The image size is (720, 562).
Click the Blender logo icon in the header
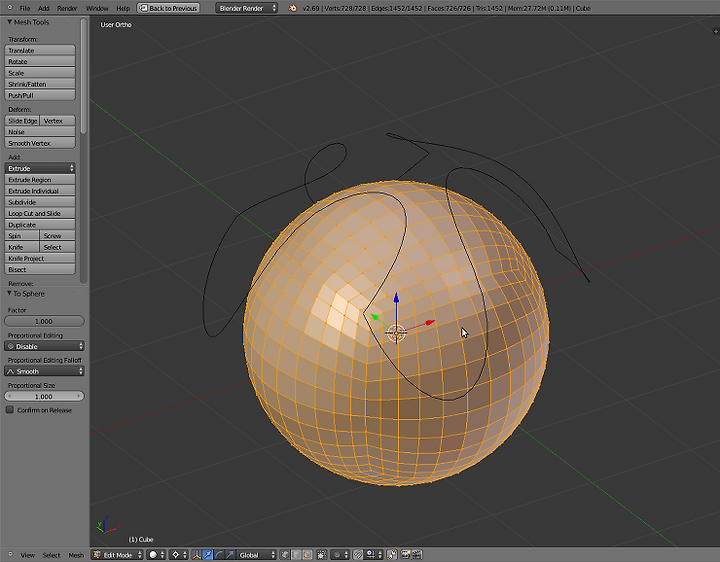(292, 8)
